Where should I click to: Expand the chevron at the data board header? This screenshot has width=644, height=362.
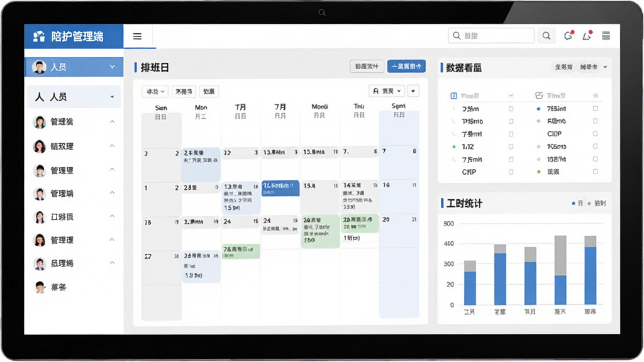coord(605,67)
